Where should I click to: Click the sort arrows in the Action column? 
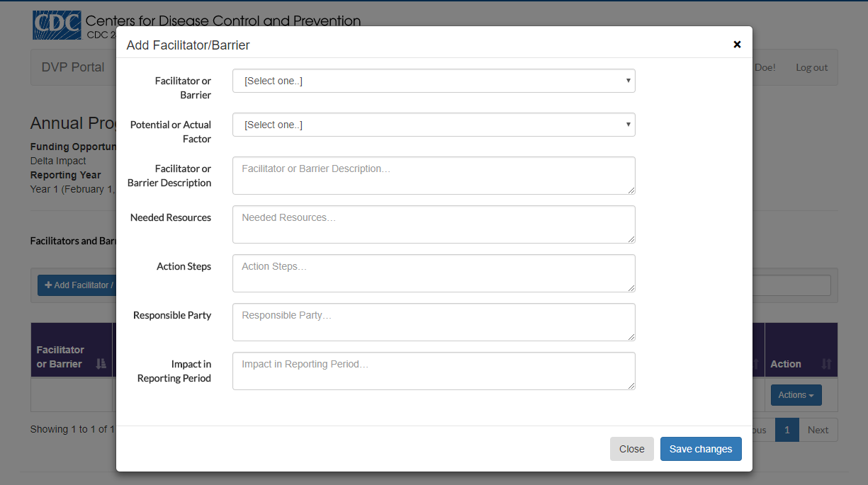pyautogui.click(x=826, y=364)
